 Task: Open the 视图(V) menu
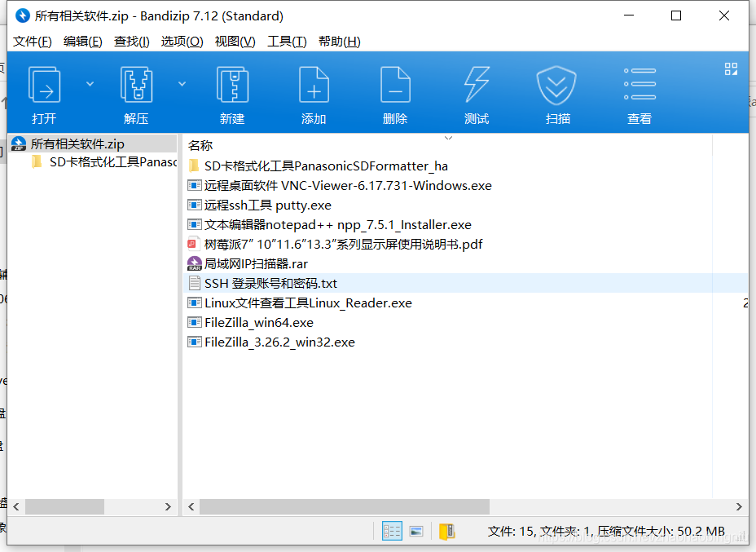[x=235, y=42]
